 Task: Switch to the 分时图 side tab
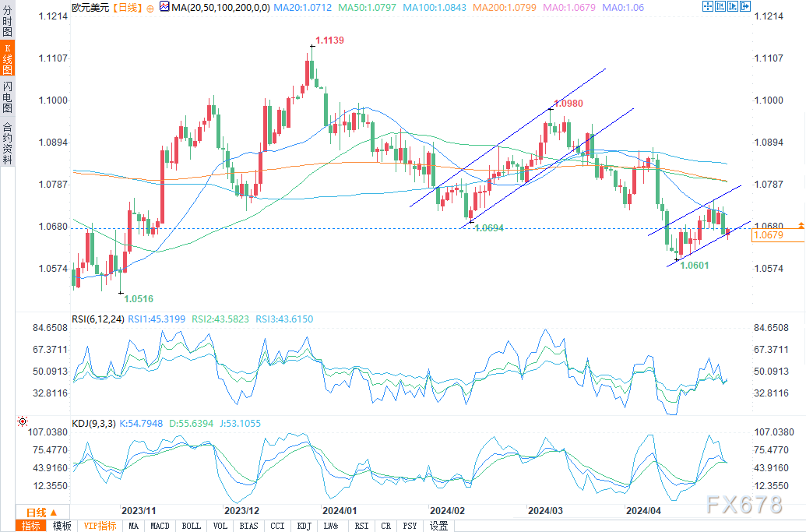[7, 20]
